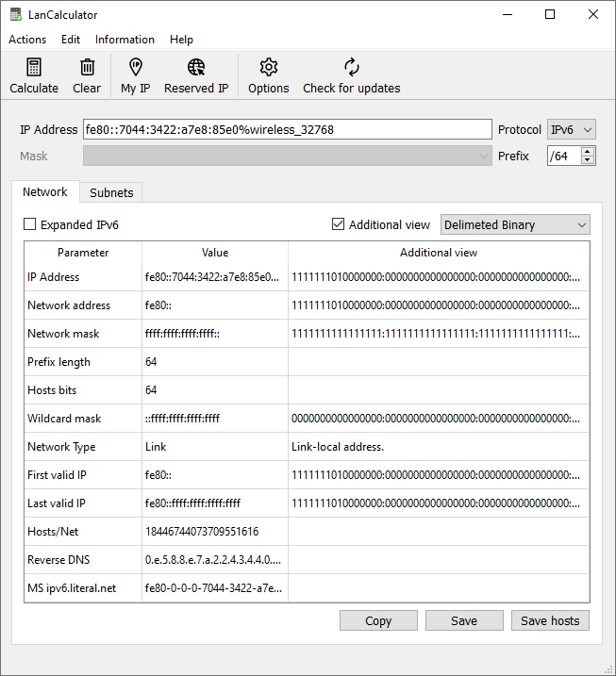Screen dimensions: 616x676
Task: Click the Link-local address. cell
Action: [439, 447]
